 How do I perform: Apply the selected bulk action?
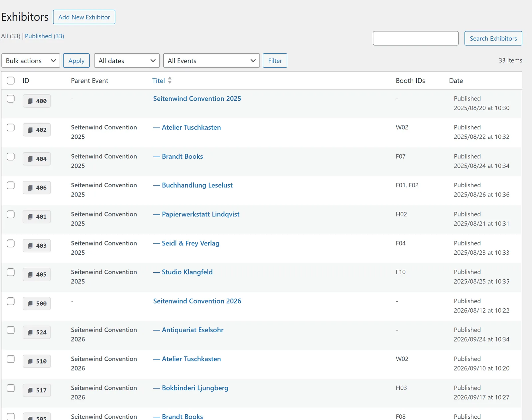coord(76,61)
